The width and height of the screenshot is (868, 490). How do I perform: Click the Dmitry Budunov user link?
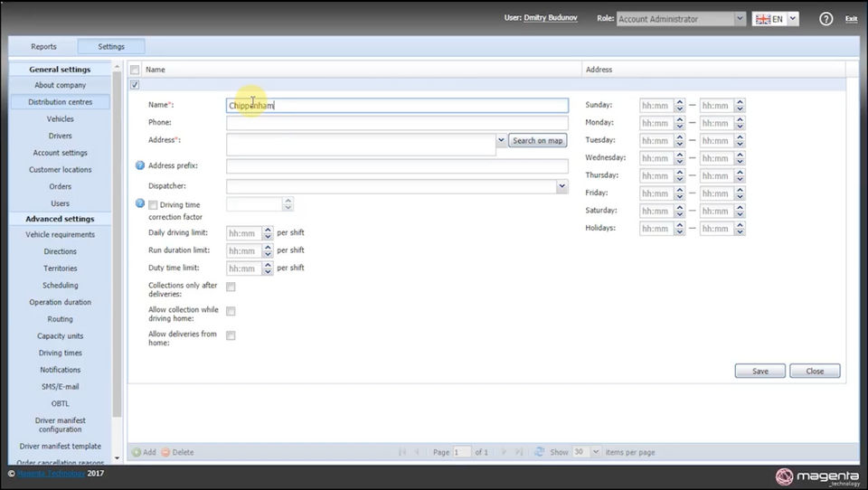(551, 18)
